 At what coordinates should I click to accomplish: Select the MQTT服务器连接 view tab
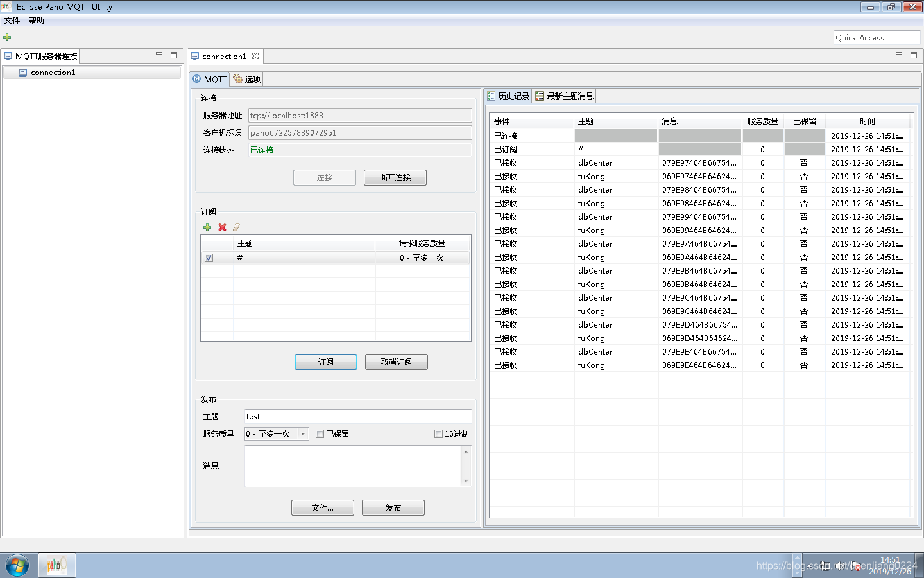click(x=40, y=56)
